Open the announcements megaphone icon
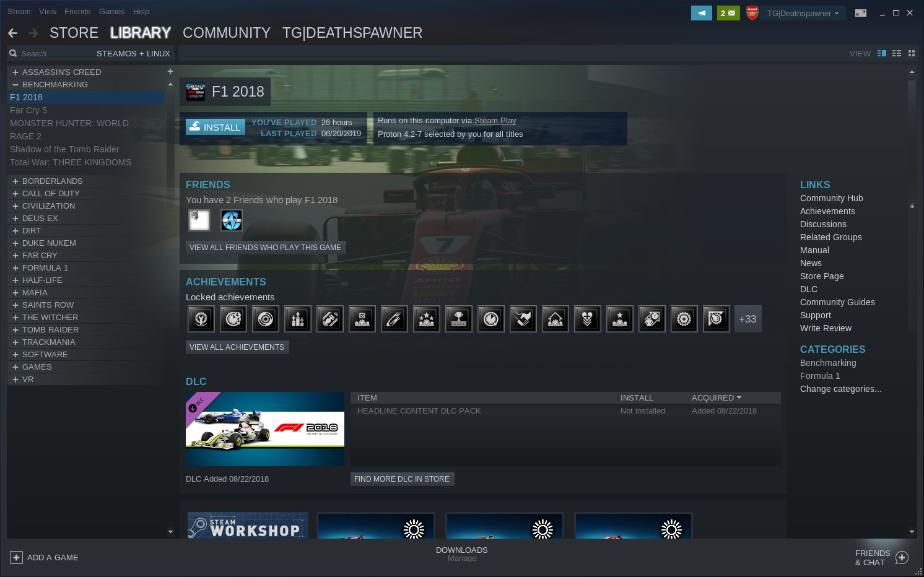The image size is (924, 577). coord(702,13)
